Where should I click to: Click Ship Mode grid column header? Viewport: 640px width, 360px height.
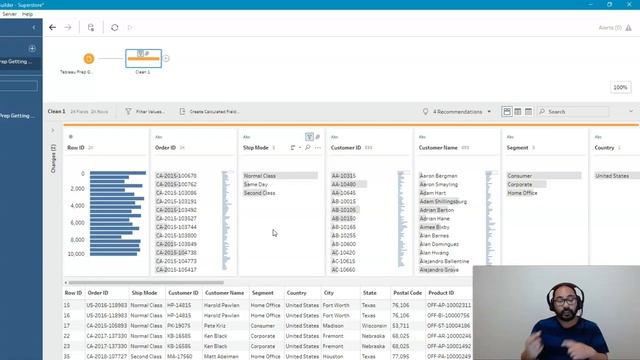[x=144, y=293]
